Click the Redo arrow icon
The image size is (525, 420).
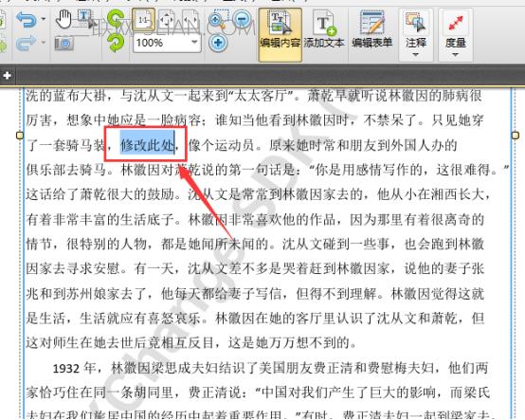[27, 43]
